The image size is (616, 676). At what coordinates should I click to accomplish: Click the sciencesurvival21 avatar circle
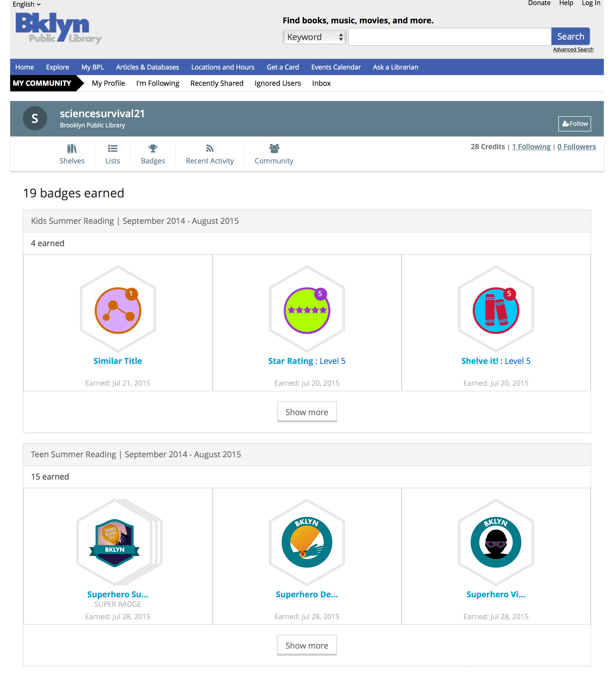[x=35, y=119]
